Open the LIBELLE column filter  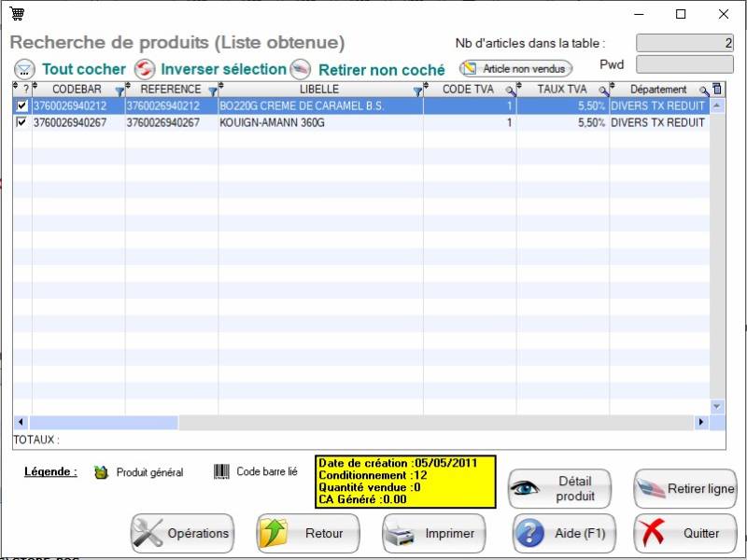tap(417, 91)
